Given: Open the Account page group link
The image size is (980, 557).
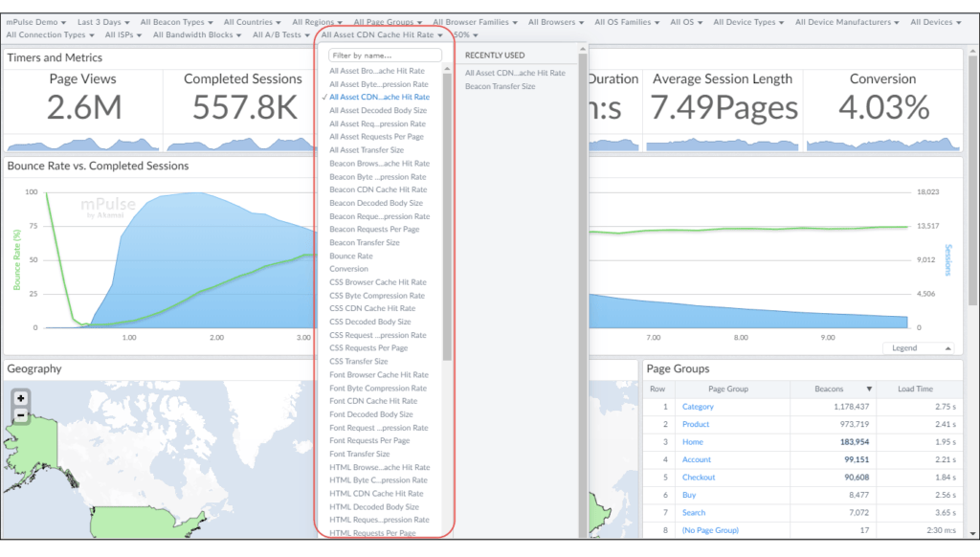Looking at the screenshot, I should (697, 459).
